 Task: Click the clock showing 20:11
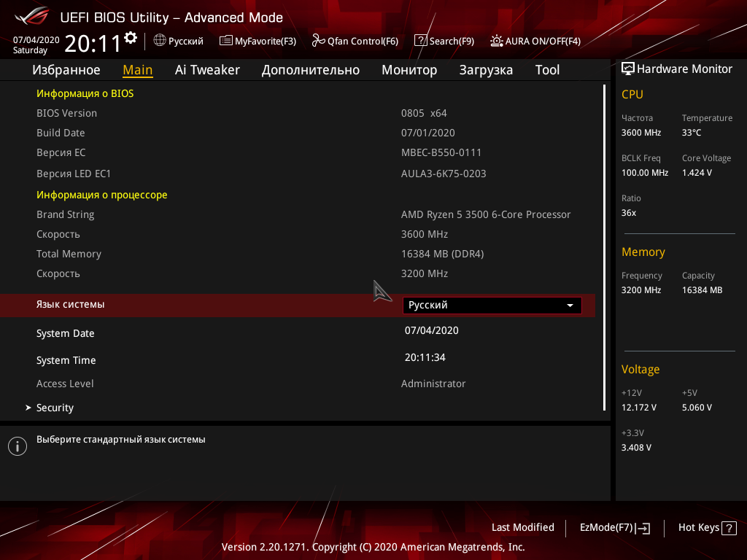pyautogui.click(x=93, y=43)
